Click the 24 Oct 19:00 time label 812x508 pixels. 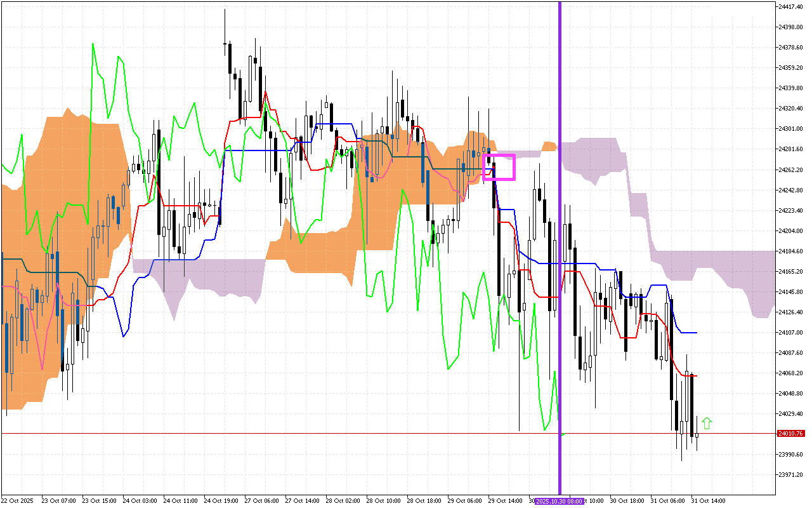coord(221,501)
